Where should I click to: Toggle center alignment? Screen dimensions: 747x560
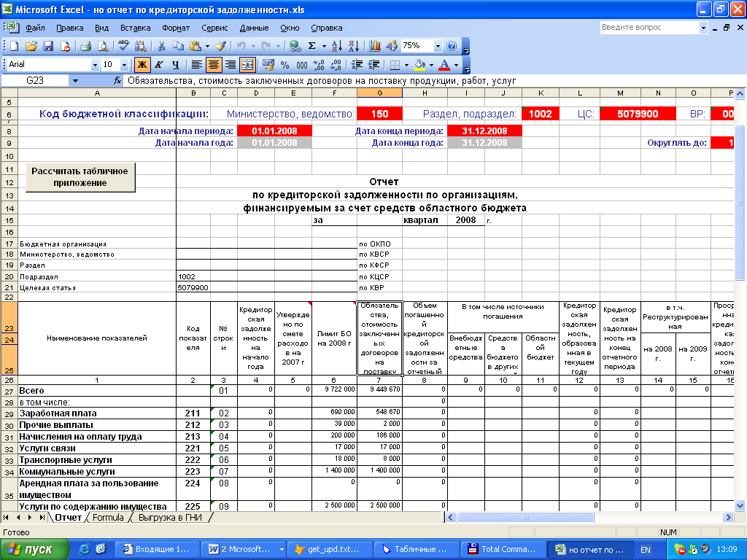click(x=214, y=65)
